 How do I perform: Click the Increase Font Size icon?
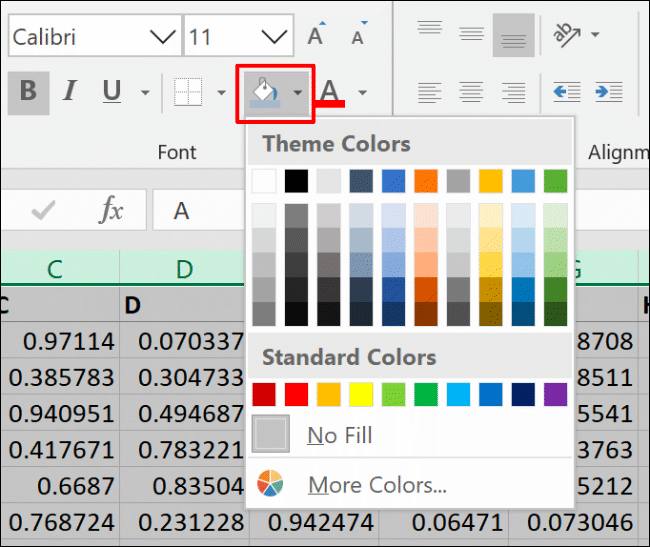click(316, 37)
